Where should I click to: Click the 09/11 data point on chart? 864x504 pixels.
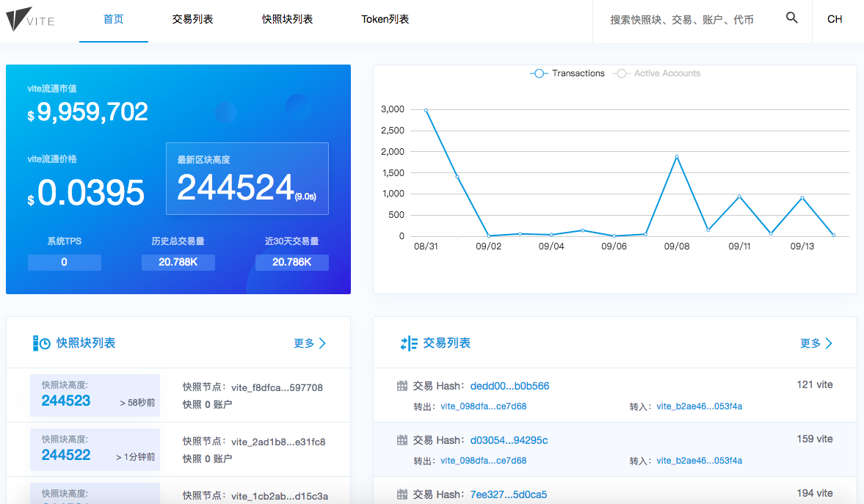click(739, 196)
